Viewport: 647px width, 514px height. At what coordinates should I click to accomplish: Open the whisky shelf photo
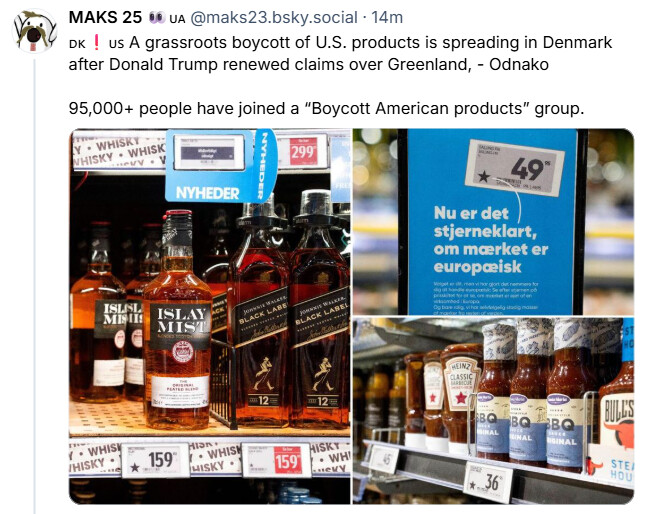coord(210,316)
